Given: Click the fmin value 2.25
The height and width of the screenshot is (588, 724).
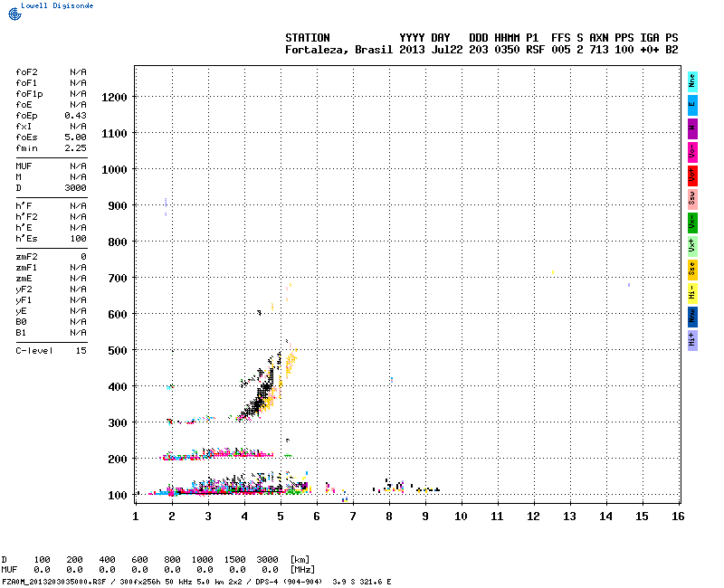Looking at the screenshot, I should (75, 148).
